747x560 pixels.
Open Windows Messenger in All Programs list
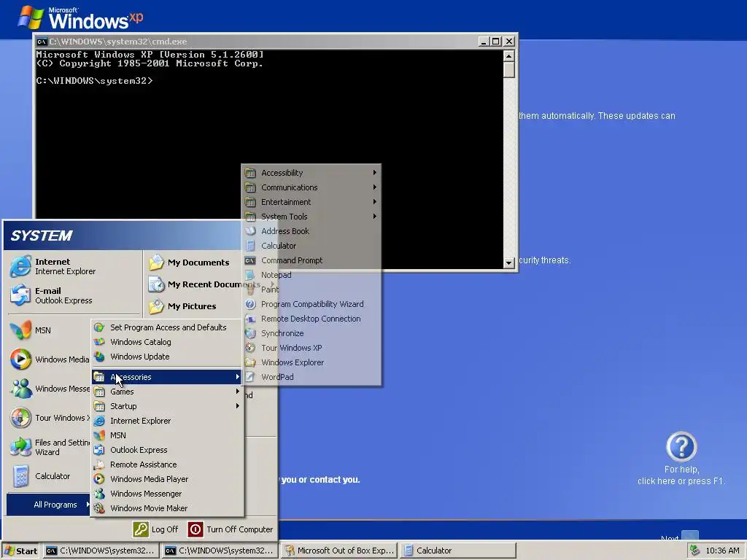click(167, 494)
